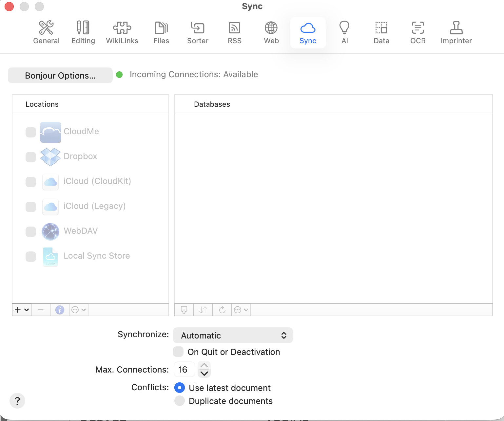Click the CloudMe location label
The image size is (504, 421).
tap(81, 131)
